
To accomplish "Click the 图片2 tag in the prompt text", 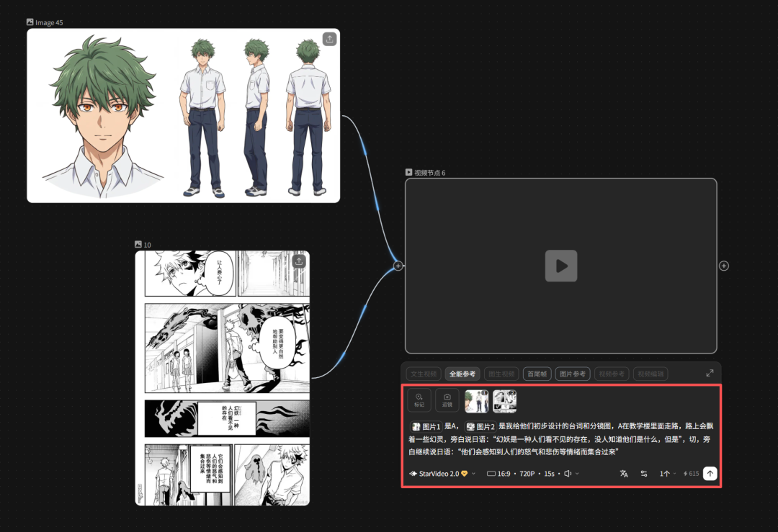I will (480, 427).
